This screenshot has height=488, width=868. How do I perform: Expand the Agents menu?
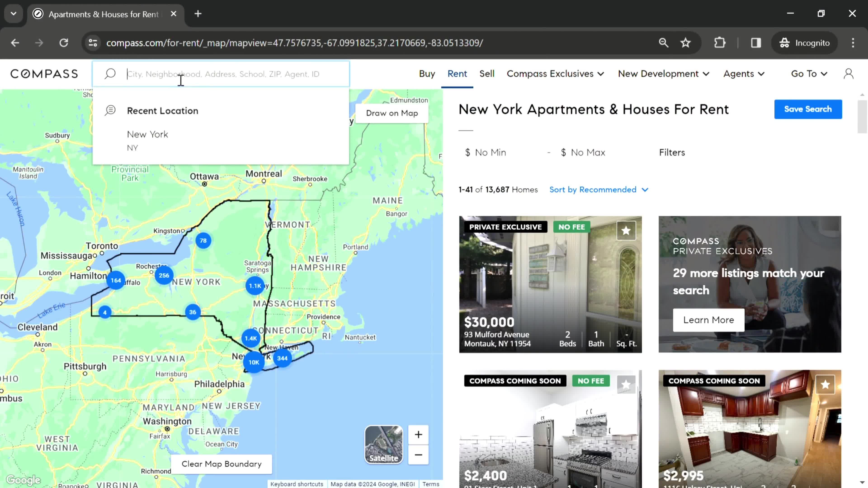(x=744, y=74)
